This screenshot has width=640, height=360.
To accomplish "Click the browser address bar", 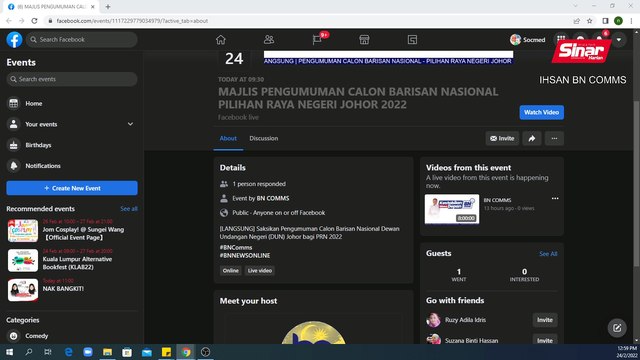I will pos(302,21).
